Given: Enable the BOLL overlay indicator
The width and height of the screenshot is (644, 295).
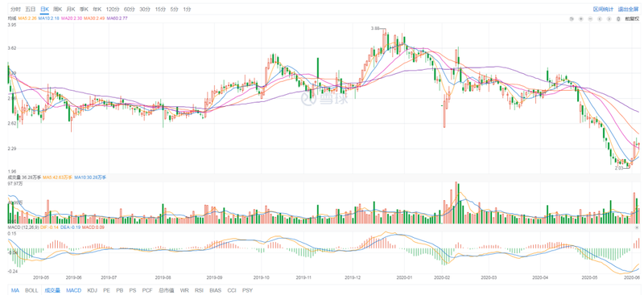Looking at the screenshot, I should (x=31, y=290).
